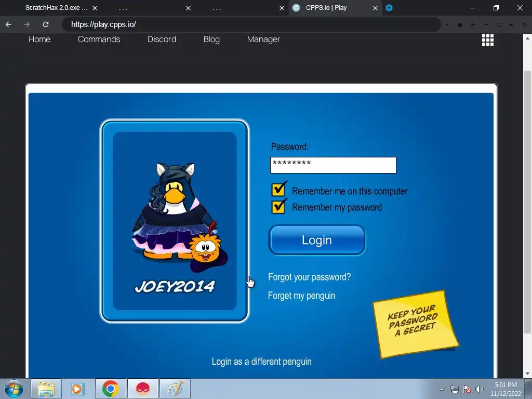
Task: Open the nine-square grid menu icon
Action: coord(487,40)
